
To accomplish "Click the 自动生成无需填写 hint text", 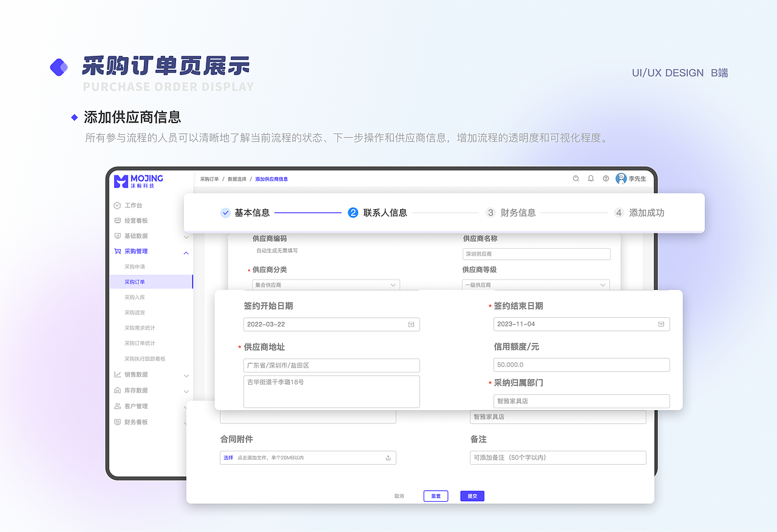I will point(277,251).
